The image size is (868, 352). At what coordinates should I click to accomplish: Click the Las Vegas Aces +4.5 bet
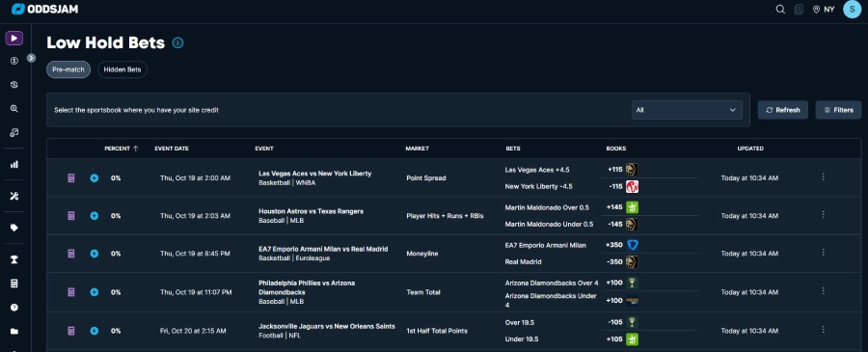coord(537,170)
